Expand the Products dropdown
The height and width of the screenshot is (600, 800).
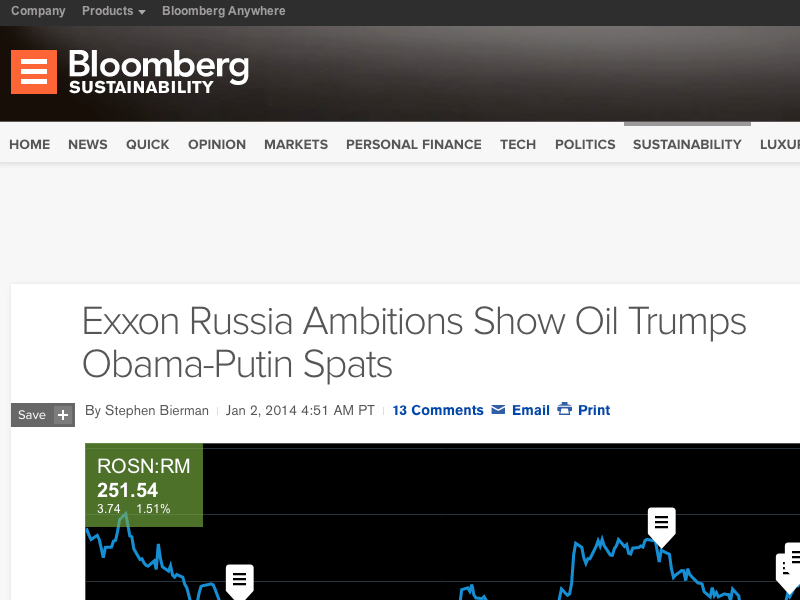(113, 11)
